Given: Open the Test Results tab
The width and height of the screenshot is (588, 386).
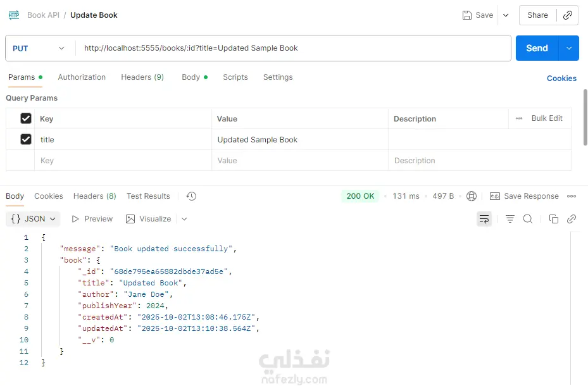Looking at the screenshot, I should point(148,196).
